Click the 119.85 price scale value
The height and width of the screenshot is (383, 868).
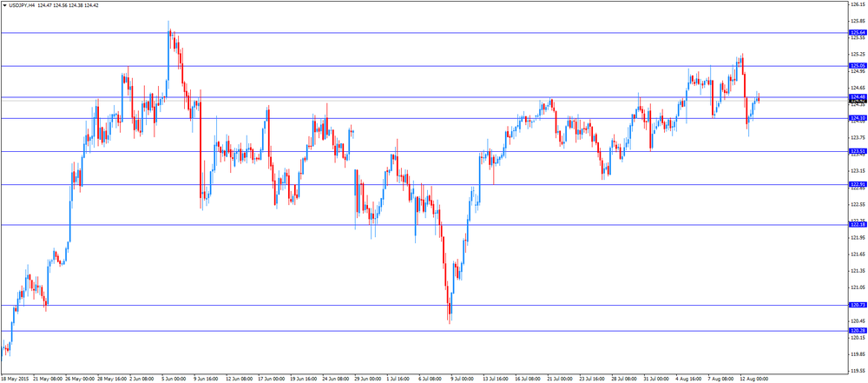858,353
